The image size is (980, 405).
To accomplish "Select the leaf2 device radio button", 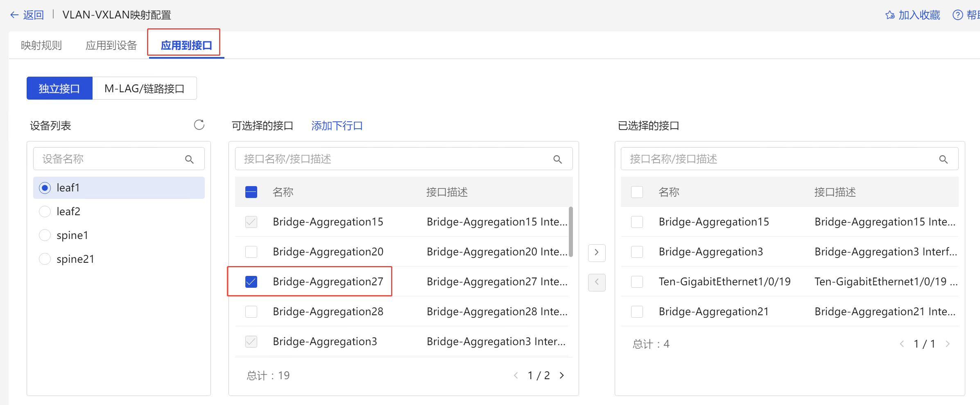I will point(45,212).
